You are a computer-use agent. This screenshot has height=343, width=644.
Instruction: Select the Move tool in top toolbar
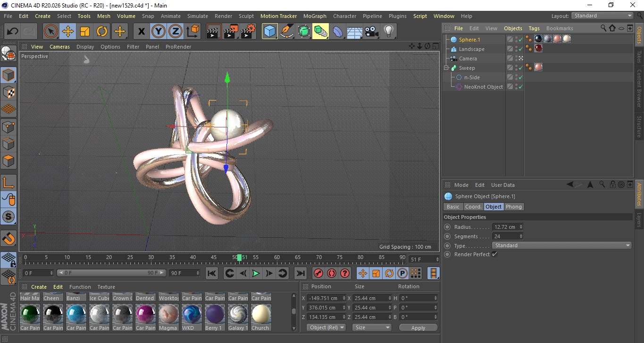coord(68,32)
